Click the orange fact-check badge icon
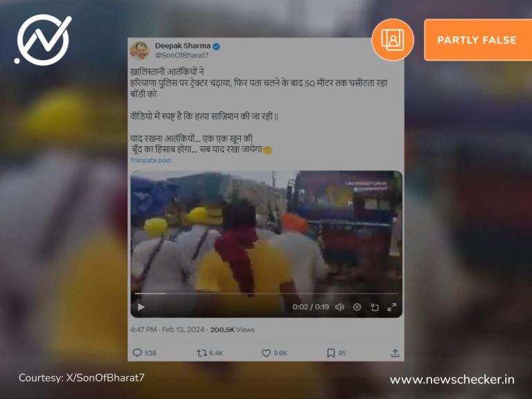The width and height of the screenshot is (532, 399). (393, 40)
